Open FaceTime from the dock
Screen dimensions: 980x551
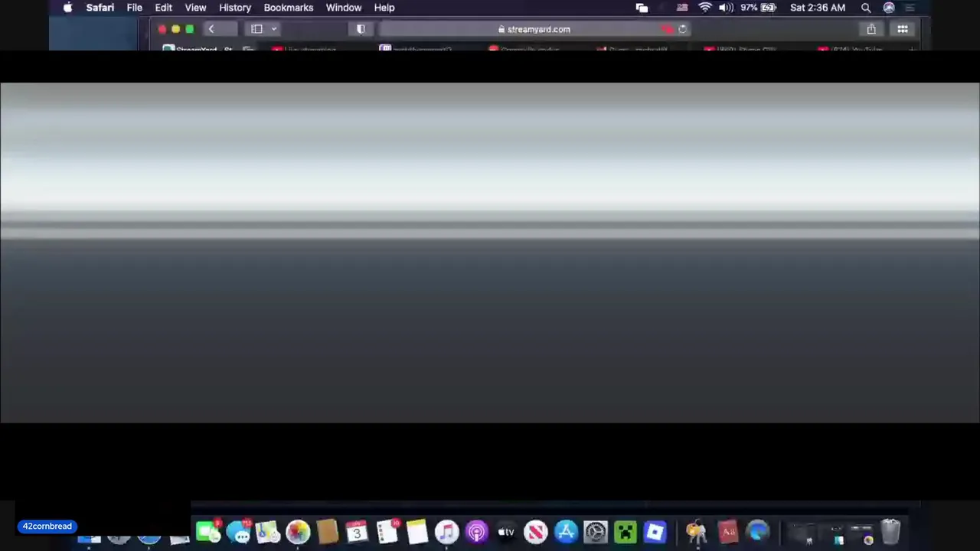pos(207,532)
